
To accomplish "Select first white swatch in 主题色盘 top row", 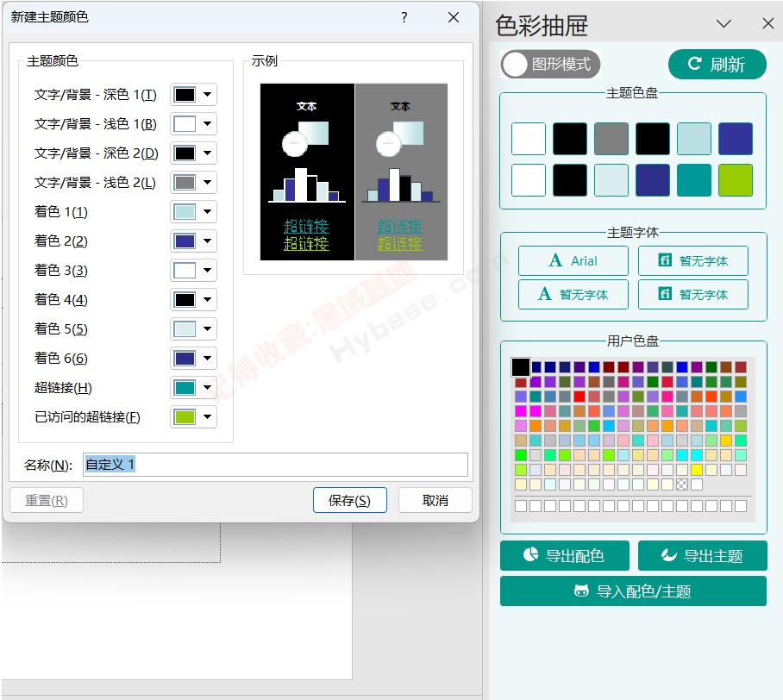I will click(x=529, y=139).
